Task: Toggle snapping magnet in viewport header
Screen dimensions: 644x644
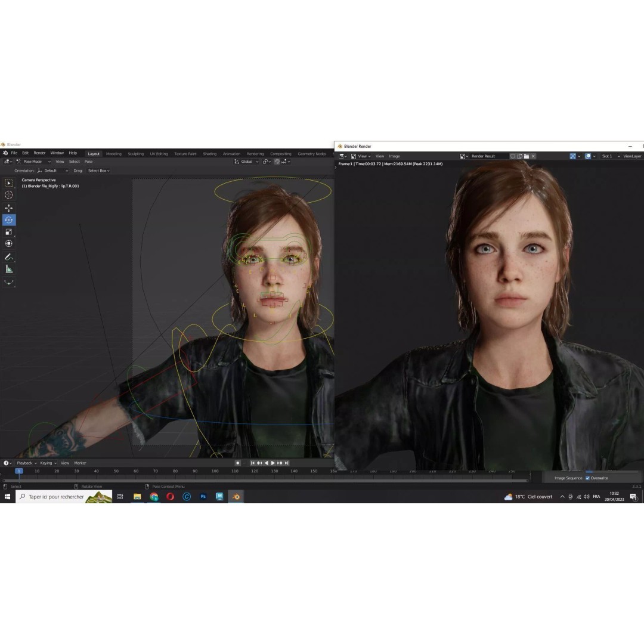Action: (277, 162)
